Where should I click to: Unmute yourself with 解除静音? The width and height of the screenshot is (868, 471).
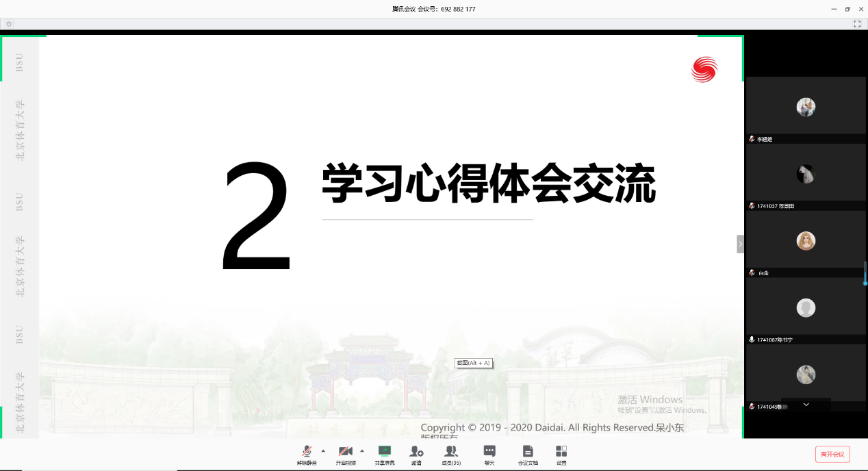(306, 454)
